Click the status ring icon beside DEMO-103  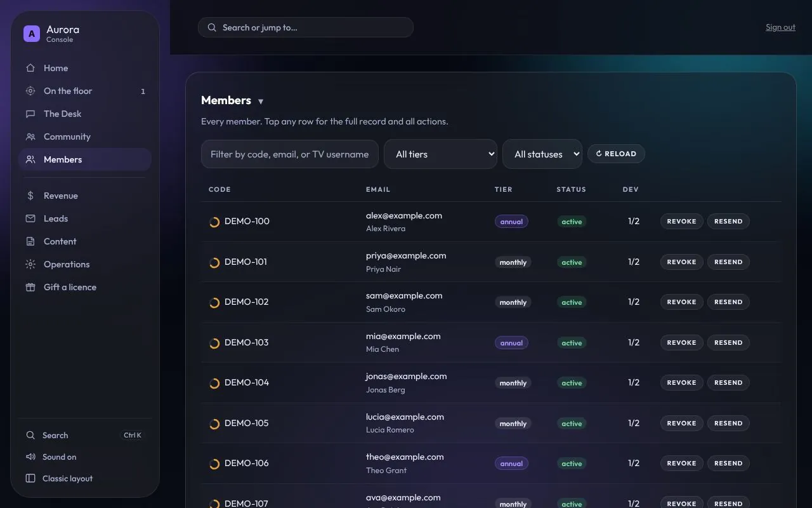pos(214,343)
